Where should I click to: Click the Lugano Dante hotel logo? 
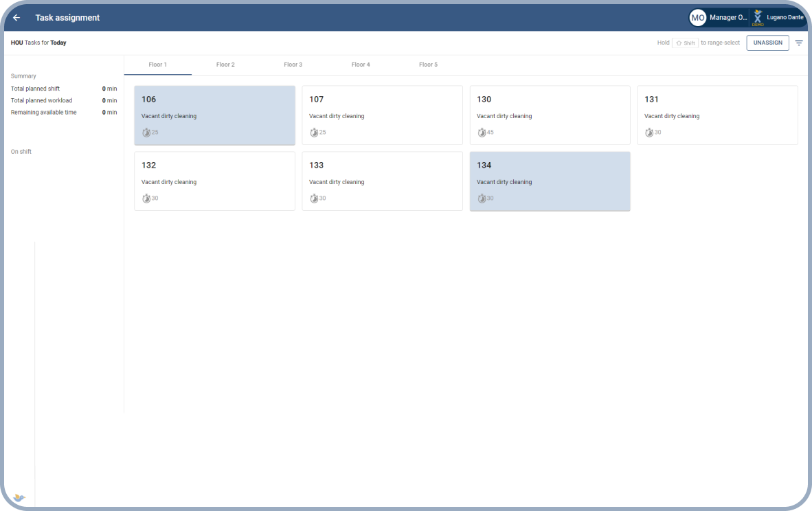pos(758,18)
